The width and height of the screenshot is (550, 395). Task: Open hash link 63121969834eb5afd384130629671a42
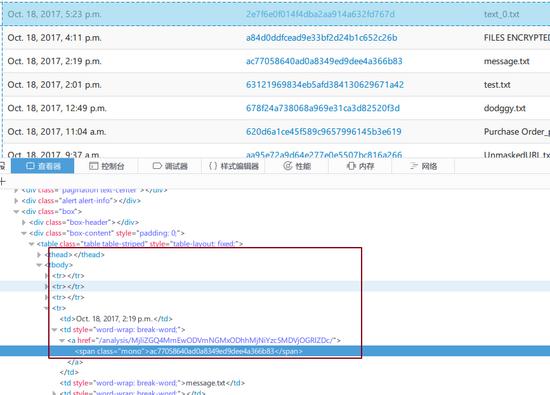(x=324, y=85)
